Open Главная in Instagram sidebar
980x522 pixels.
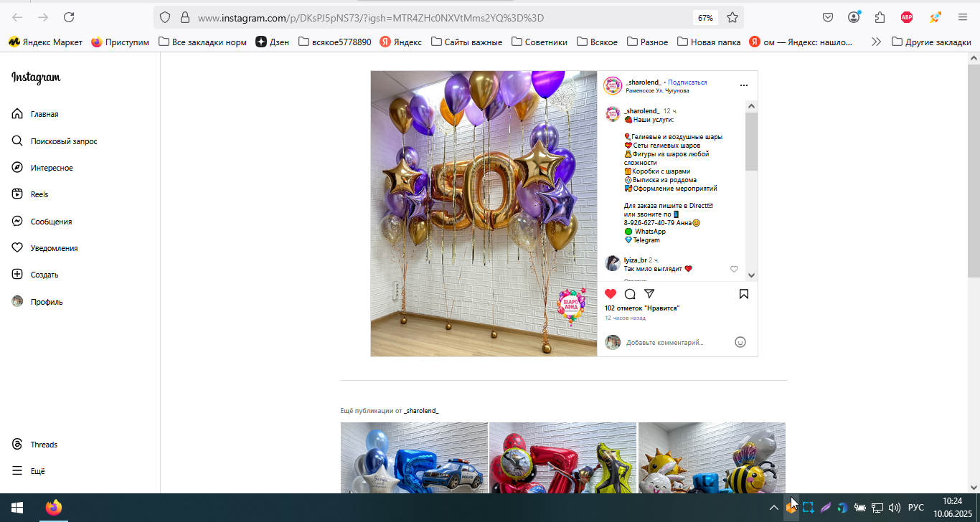tap(35, 114)
